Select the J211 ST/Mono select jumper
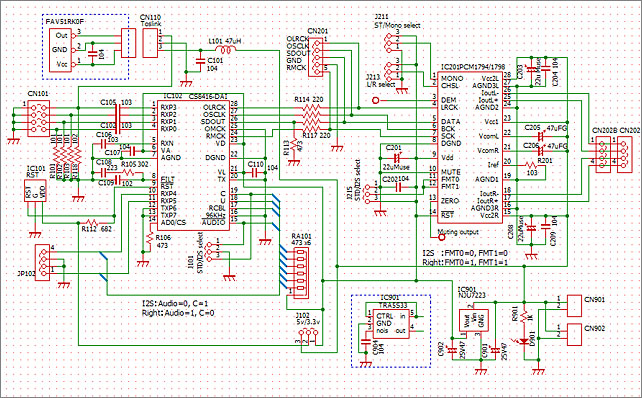 (389, 41)
